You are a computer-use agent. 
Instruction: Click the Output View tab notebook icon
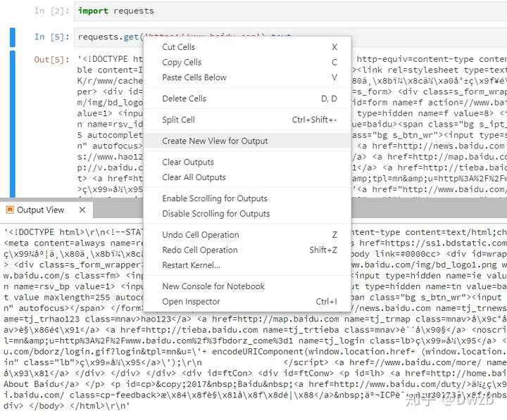point(10,210)
